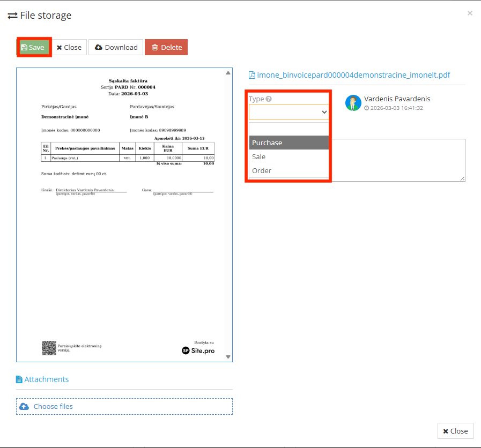Click the bottom-right Close button
The height and width of the screenshot is (448, 481).
coord(455,431)
